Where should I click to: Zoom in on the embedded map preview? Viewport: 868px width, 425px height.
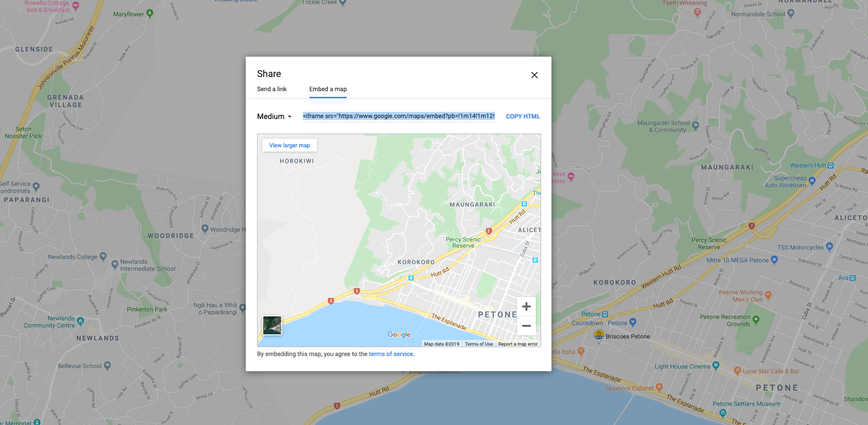(526, 306)
